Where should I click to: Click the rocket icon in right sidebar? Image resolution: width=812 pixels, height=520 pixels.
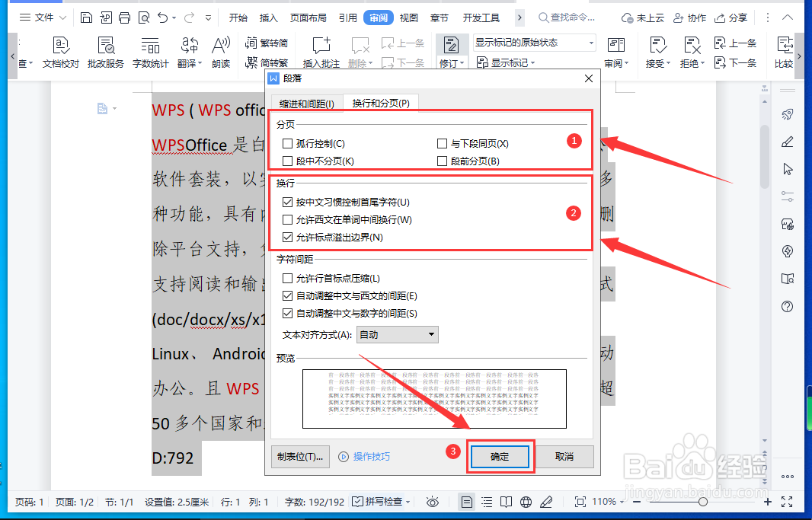tap(787, 114)
